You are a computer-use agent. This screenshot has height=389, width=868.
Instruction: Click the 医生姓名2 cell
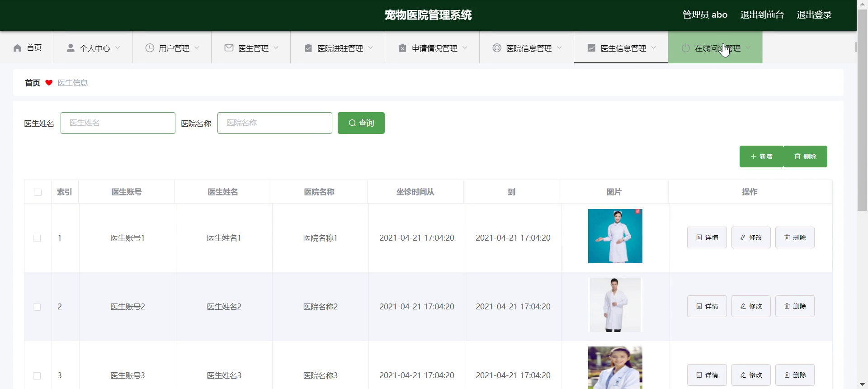[x=224, y=307]
